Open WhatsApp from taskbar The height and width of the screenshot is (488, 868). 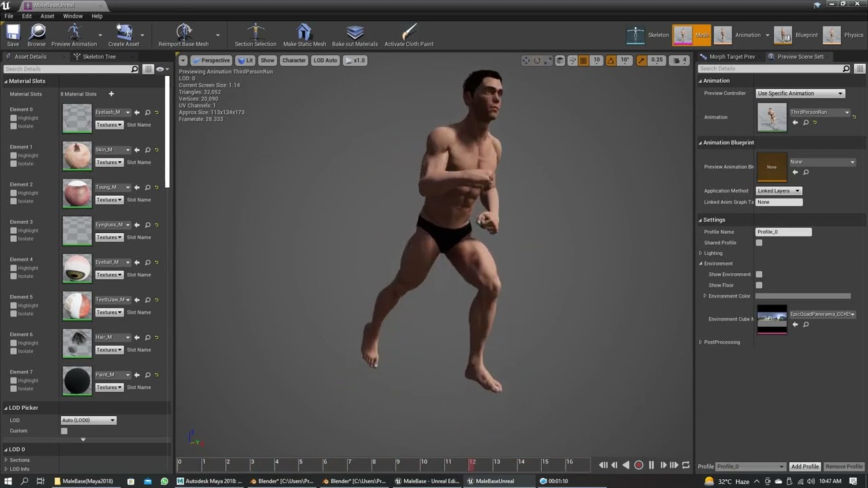pos(164,481)
